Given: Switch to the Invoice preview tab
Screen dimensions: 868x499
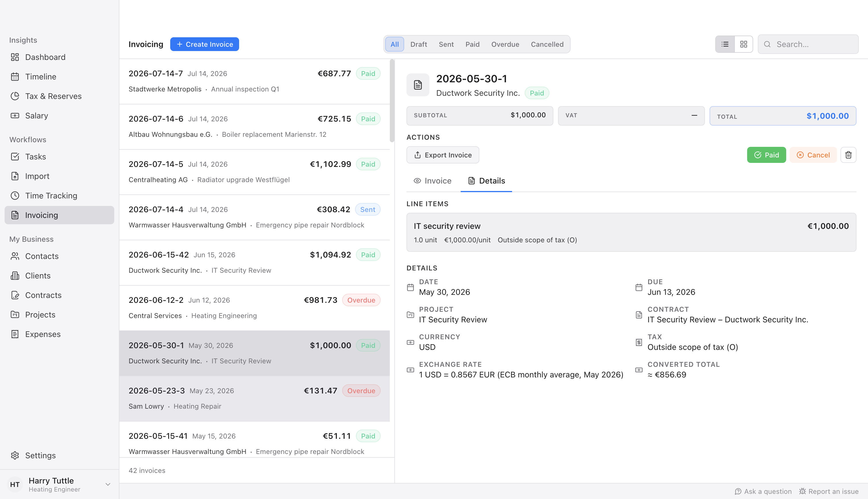Looking at the screenshot, I should pos(433,181).
